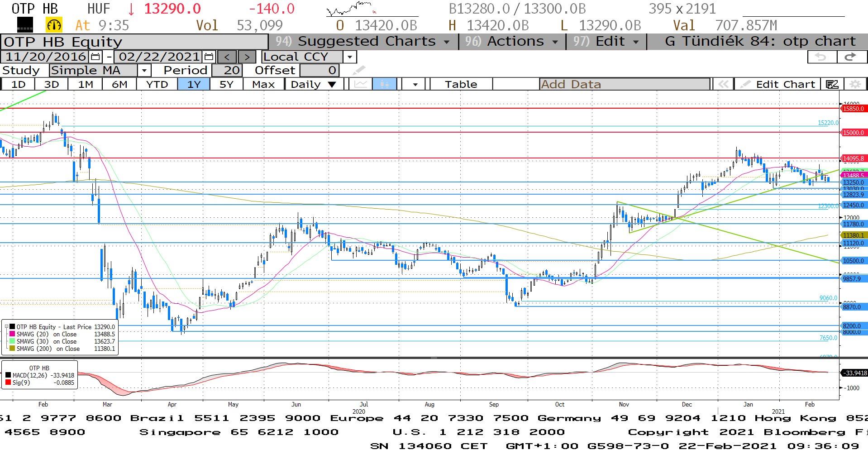Click the 11780.0 blue price level label
The width and height of the screenshot is (868, 464).
point(853,224)
